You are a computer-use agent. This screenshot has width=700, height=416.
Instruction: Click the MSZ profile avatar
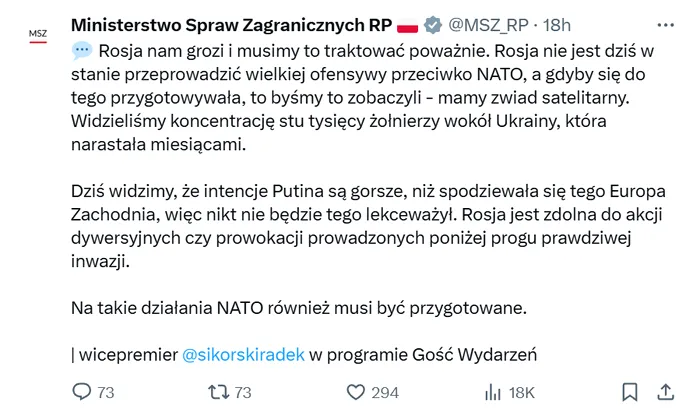(x=38, y=35)
